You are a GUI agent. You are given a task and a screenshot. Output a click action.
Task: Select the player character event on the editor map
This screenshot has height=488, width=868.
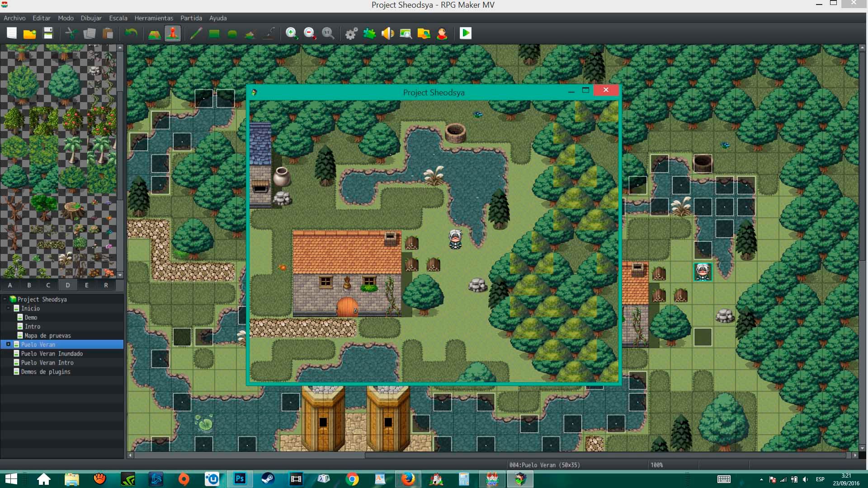(703, 272)
